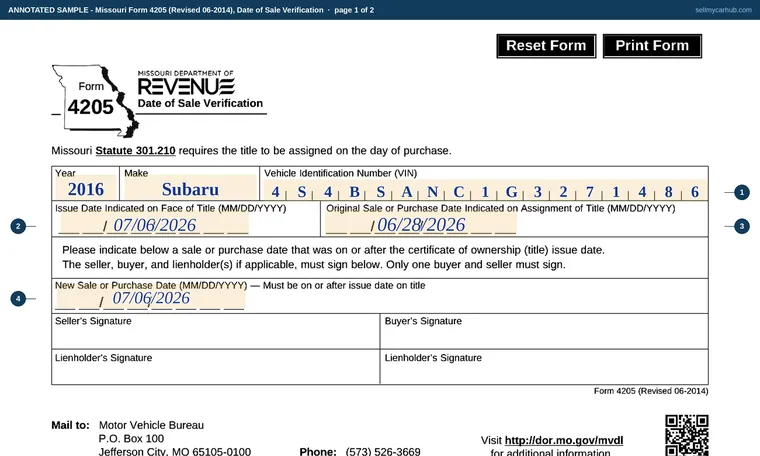Click the 'P.O. Box 100' address line
The height and width of the screenshot is (456, 760).
[131, 439]
